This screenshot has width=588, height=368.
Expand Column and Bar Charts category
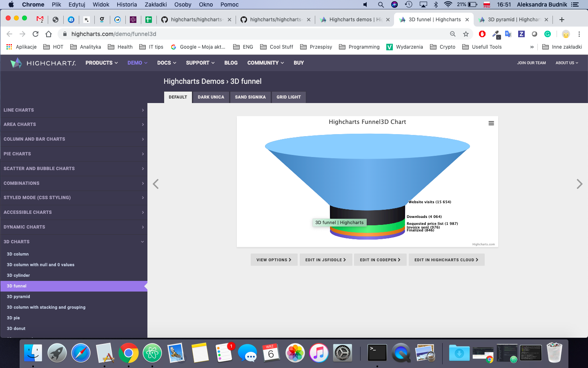73,139
